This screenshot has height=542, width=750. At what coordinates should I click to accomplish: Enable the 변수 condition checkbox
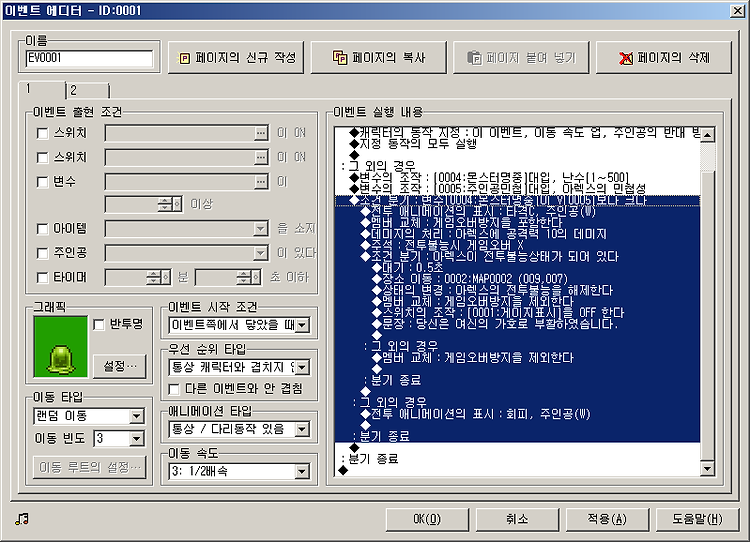43,182
